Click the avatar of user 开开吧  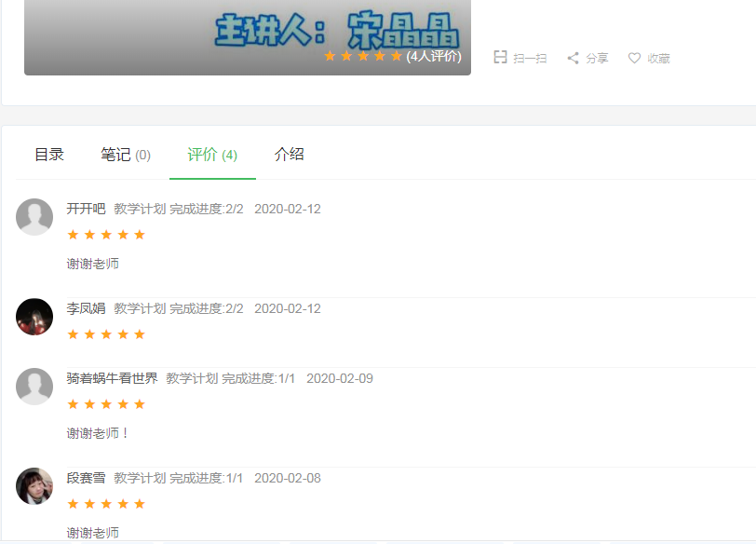coord(34,217)
